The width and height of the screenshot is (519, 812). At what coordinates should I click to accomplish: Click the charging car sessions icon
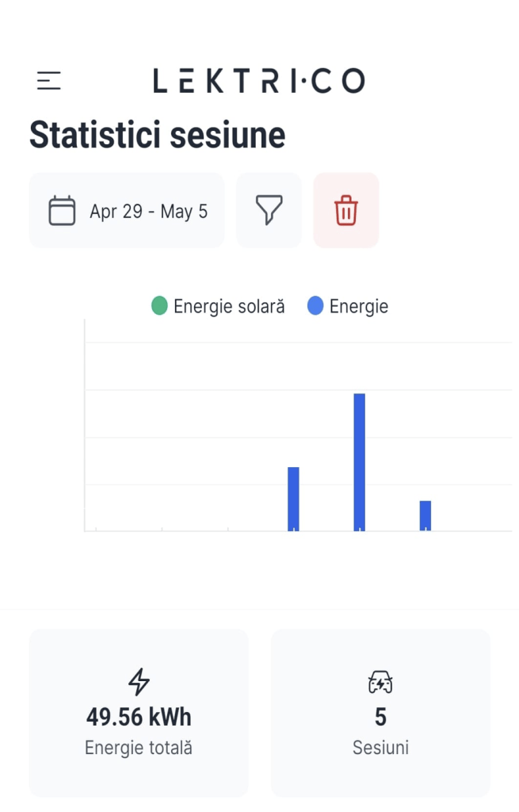coord(380,682)
